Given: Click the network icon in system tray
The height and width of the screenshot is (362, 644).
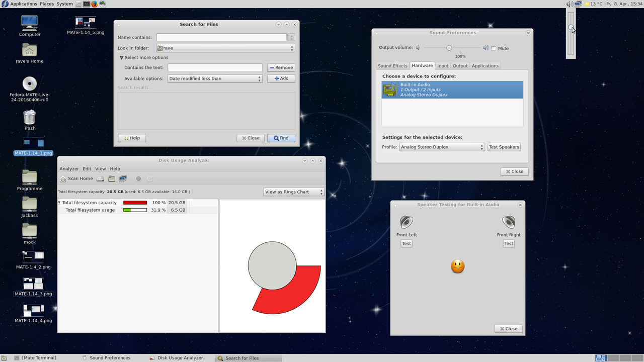Looking at the screenshot, I should click(x=578, y=4).
